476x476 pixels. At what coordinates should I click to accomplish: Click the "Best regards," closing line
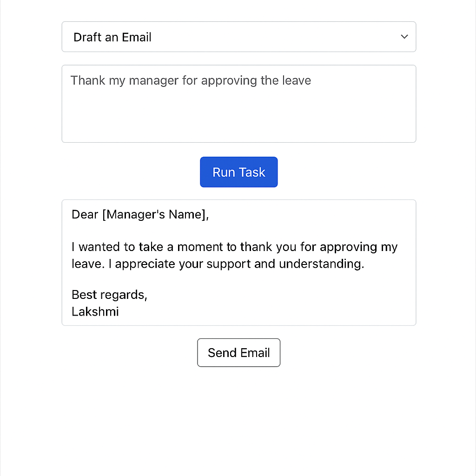[x=109, y=295]
